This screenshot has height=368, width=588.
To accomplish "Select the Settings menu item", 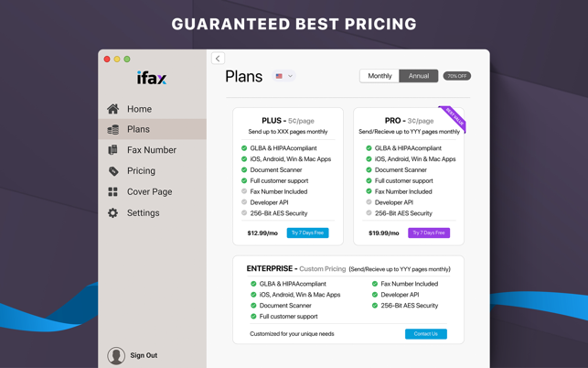I will [144, 213].
